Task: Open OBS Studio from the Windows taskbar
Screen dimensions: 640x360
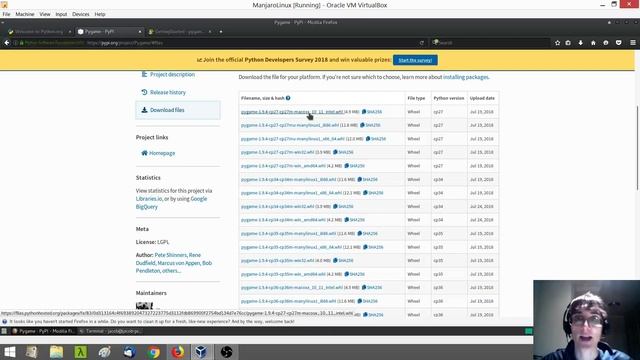Action: coord(226,352)
